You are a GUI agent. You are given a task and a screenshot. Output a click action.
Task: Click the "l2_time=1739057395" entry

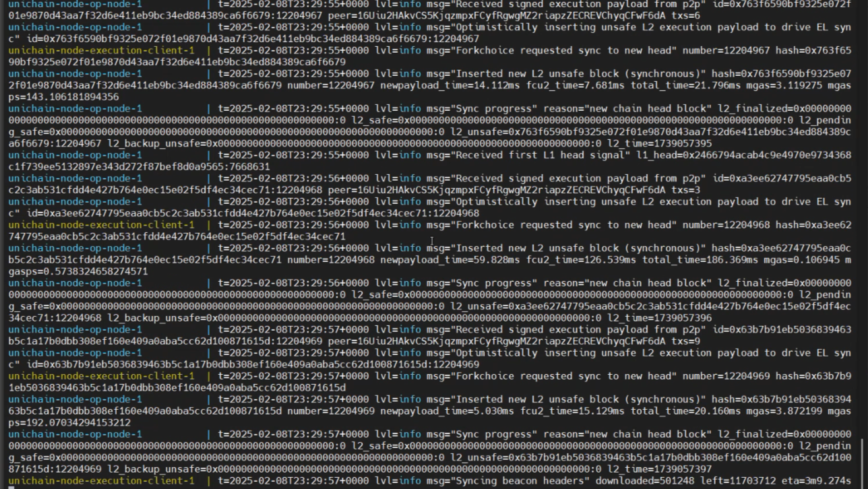coord(660,143)
